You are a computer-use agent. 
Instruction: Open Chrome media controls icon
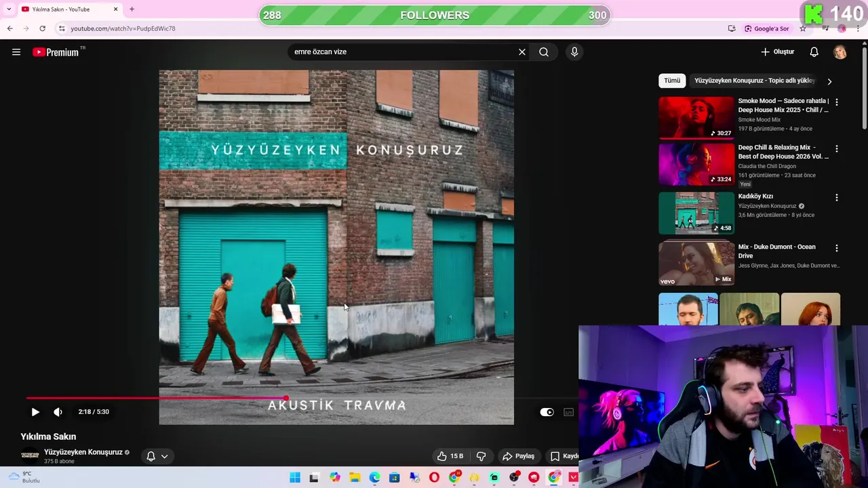tap(825, 28)
